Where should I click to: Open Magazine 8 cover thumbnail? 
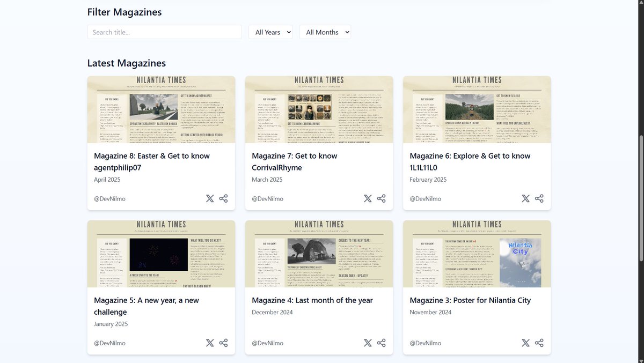pos(161,109)
